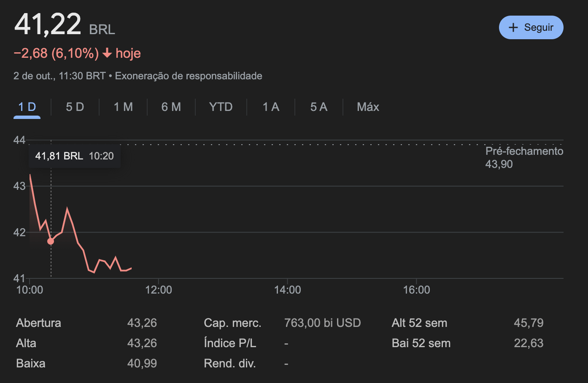Click the red down arrow beside hoje

(107, 53)
